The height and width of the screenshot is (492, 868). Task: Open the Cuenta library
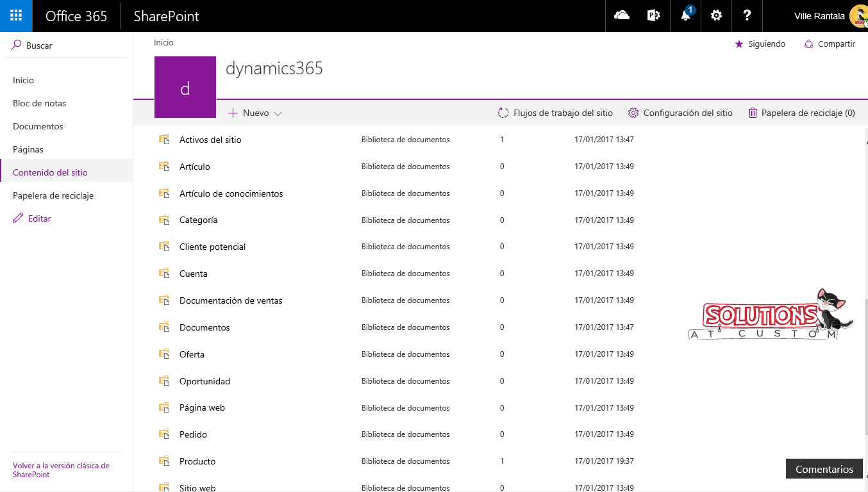(x=194, y=274)
